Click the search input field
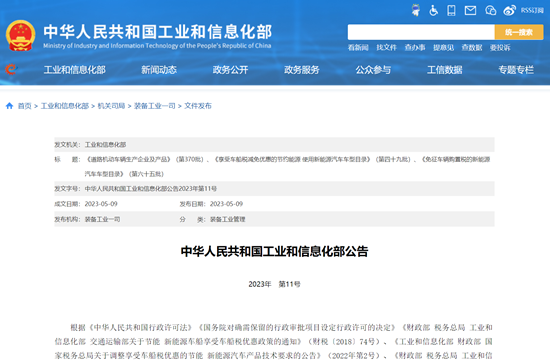The image size is (550, 360). pyautogui.click(x=421, y=32)
